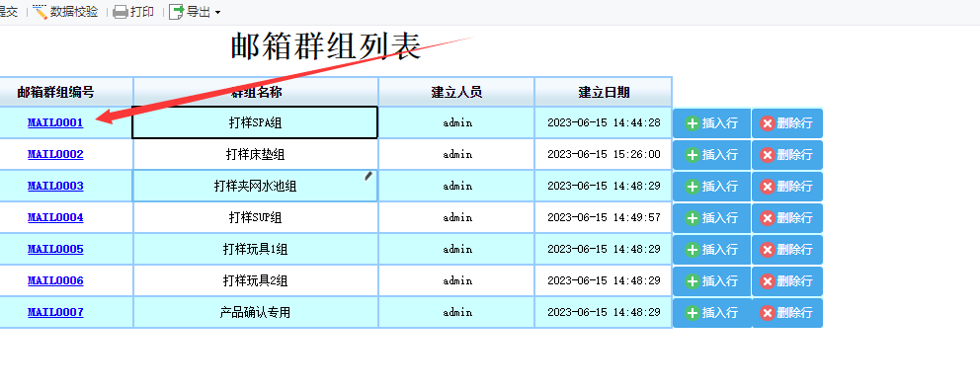
Task: Select the 打样玩具1组 name cell
Action: point(255,249)
